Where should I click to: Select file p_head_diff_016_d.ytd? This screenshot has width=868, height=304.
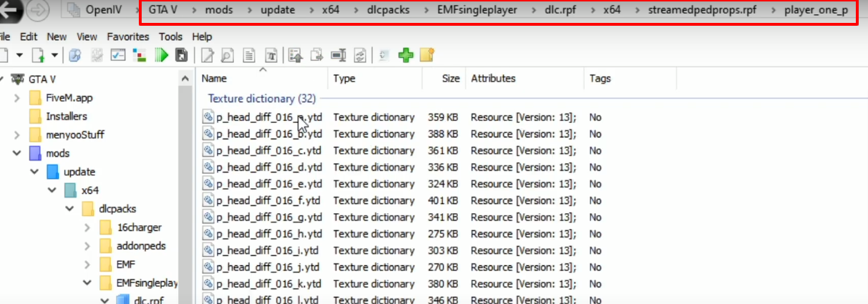point(269,167)
